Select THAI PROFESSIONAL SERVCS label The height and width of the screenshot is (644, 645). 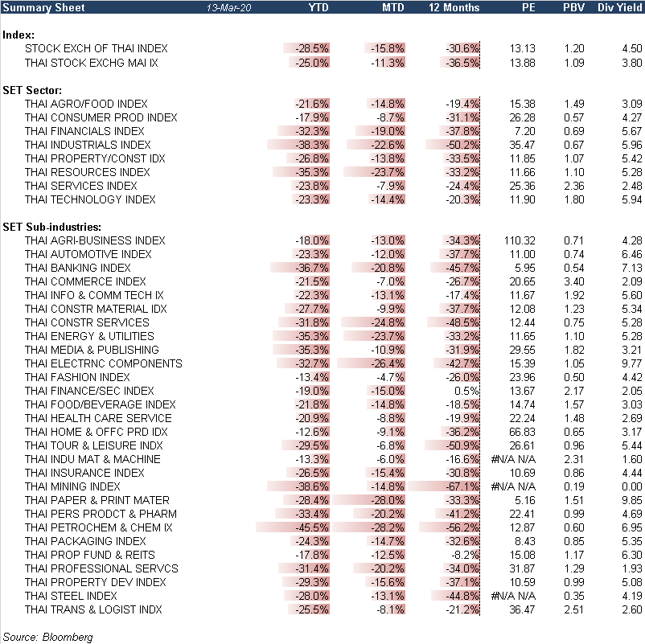tap(101, 568)
